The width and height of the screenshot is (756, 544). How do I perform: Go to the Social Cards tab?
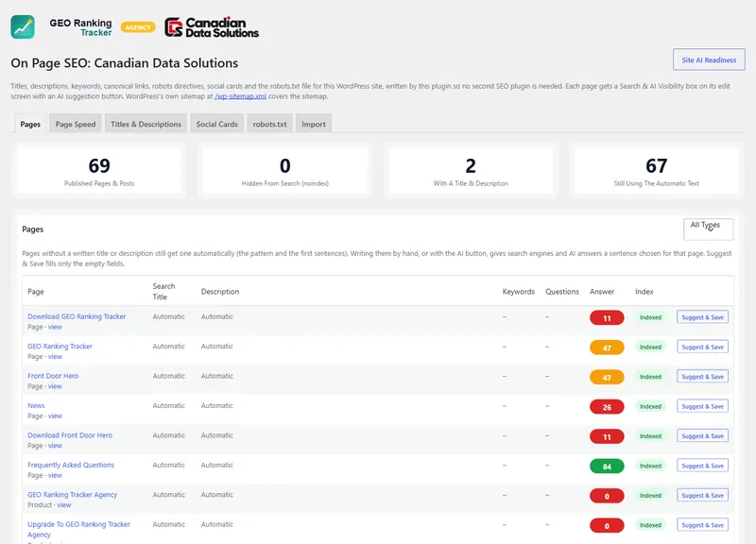click(217, 124)
